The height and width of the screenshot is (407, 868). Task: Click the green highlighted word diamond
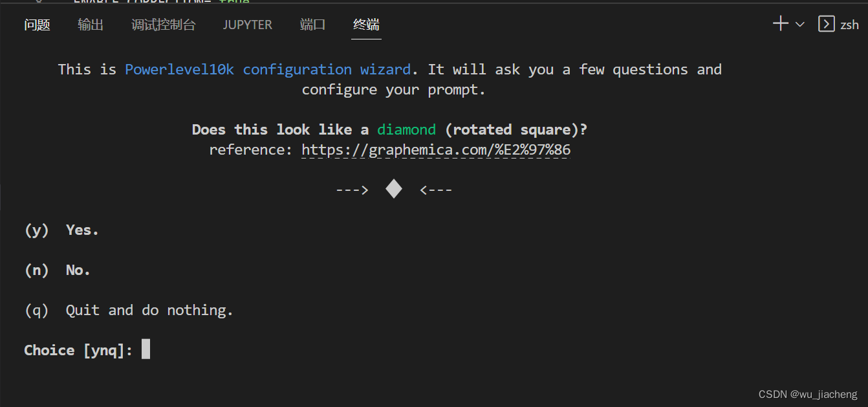tap(406, 129)
